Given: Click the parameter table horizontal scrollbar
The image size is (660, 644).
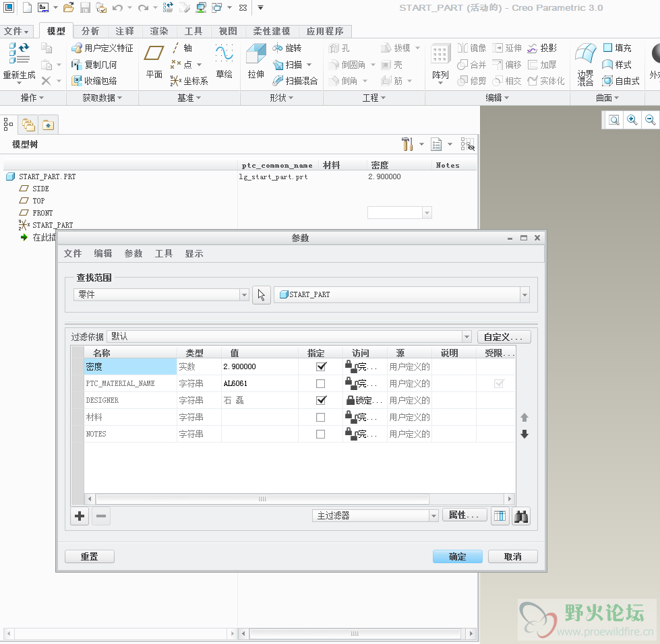Looking at the screenshot, I should 262,499.
